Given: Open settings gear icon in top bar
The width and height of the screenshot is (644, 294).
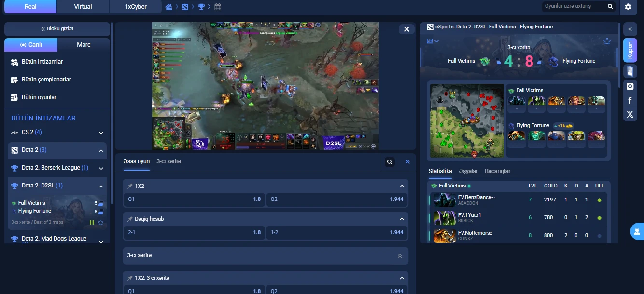Looking at the screenshot, I should 628,7.
